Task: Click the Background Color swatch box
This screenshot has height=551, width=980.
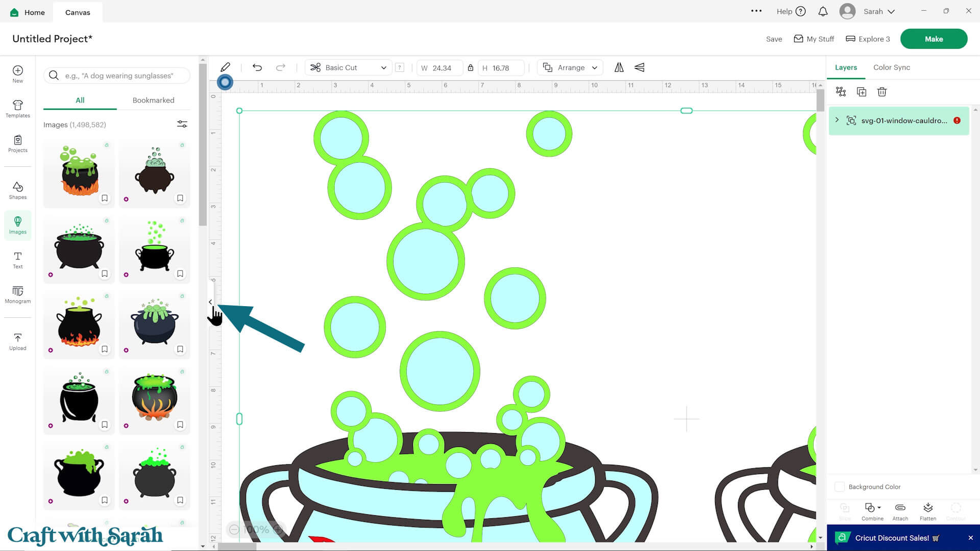Action: (839, 487)
